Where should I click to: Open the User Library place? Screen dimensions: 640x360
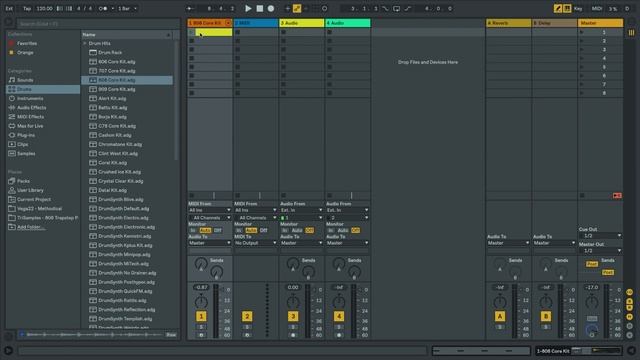[30, 190]
